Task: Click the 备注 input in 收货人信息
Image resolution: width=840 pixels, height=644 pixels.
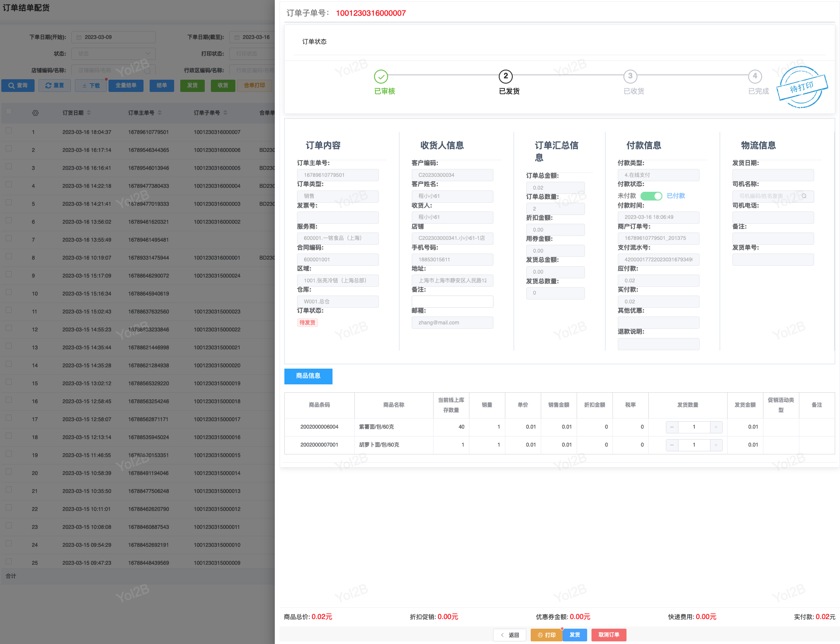Action: click(x=452, y=302)
